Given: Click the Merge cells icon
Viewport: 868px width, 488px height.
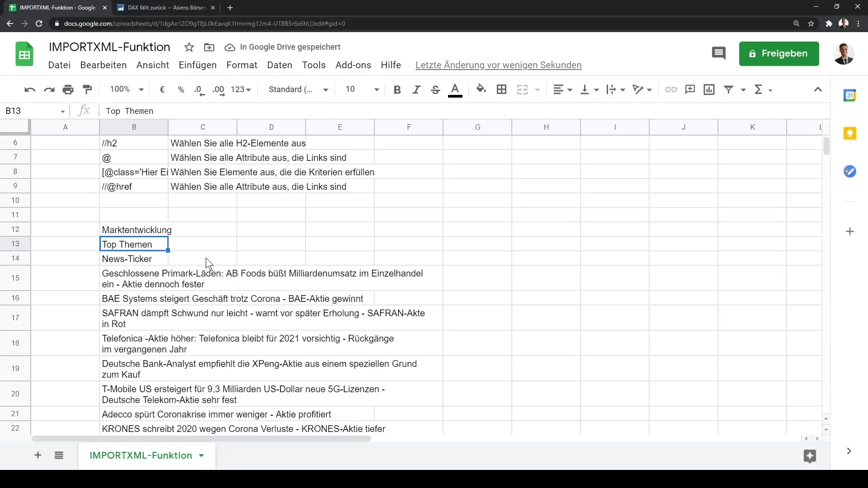Looking at the screenshot, I should coord(523,89).
